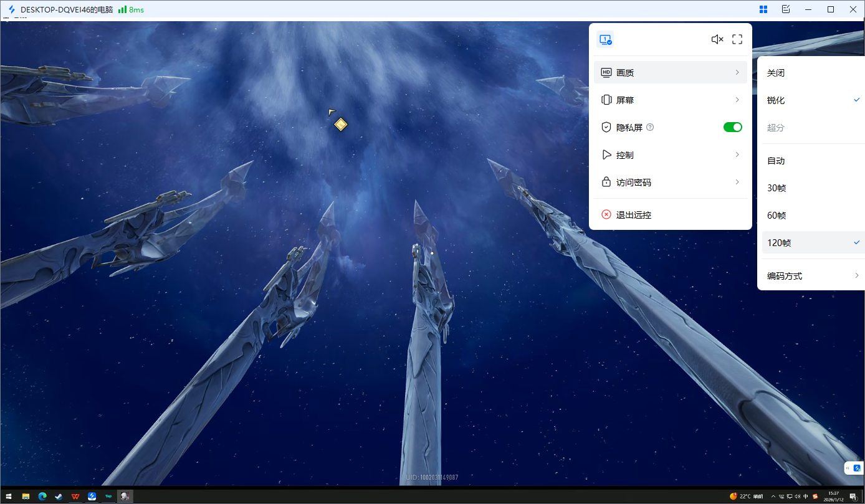Viewport: 865px width, 504px height.
Task: Toggle off the 隐私屏 privacy screen
Action: tap(732, 126)
